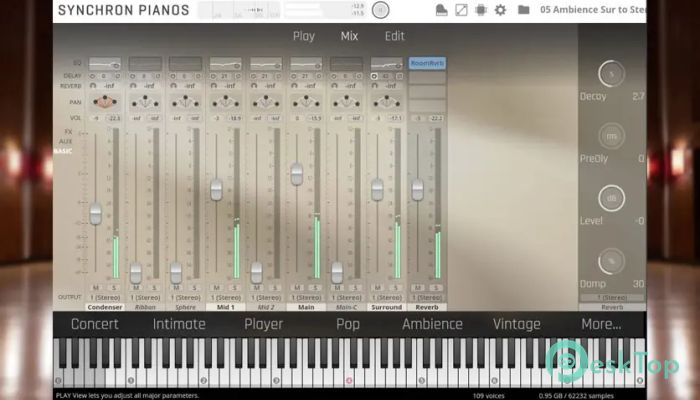Click the Main channel volume fader handle

(x=297, y=174)
